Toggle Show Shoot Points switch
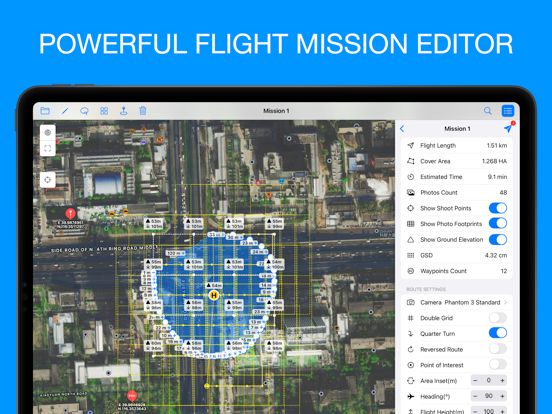The image size is (552, 414). coord(498,208)
